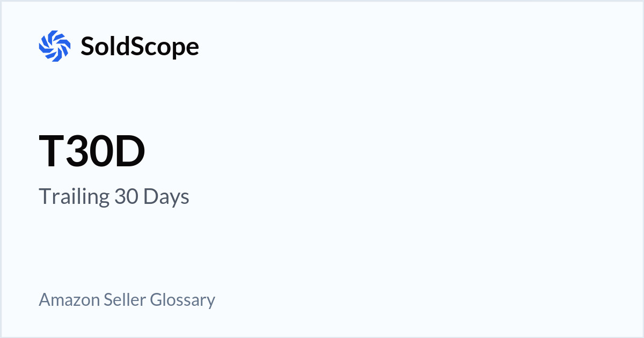Click the letter "T" in T30D heading
This screenshot has width=644, height=338.
point(52,152)
